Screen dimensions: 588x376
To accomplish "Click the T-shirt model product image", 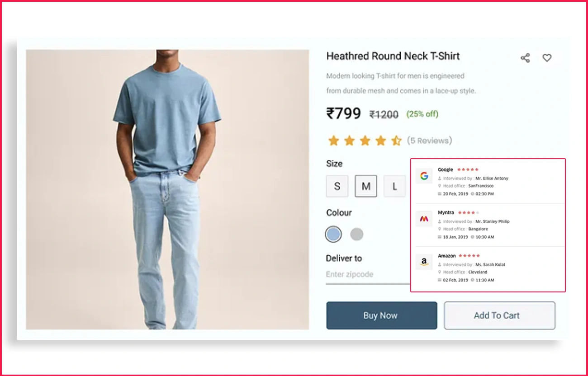I will [x=167, y=189].
